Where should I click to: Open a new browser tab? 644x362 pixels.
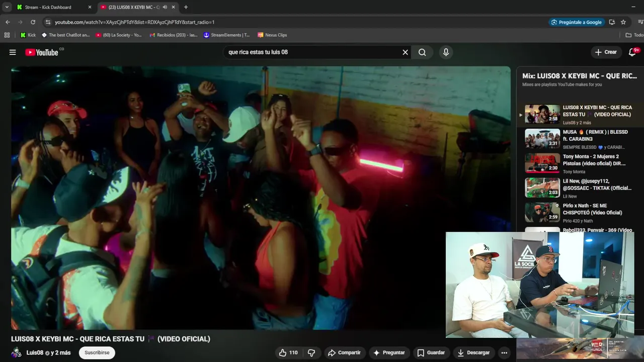tap(186, 7)
